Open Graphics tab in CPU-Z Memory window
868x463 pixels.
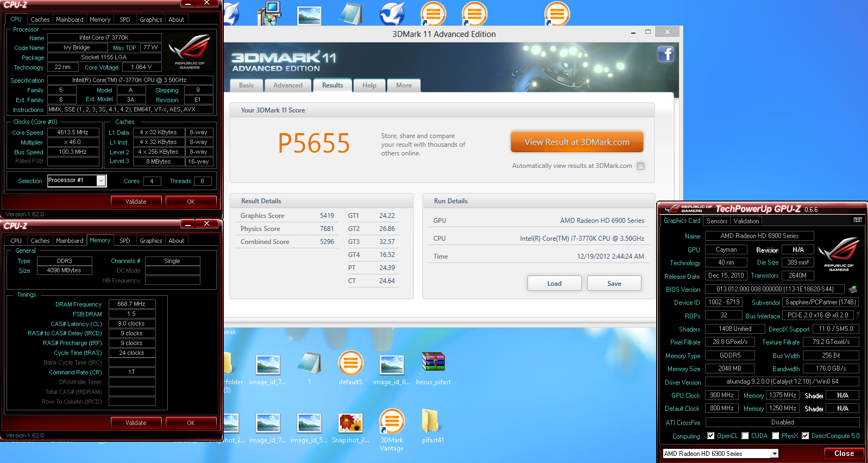pyautogui.click(x=151, y=241)
